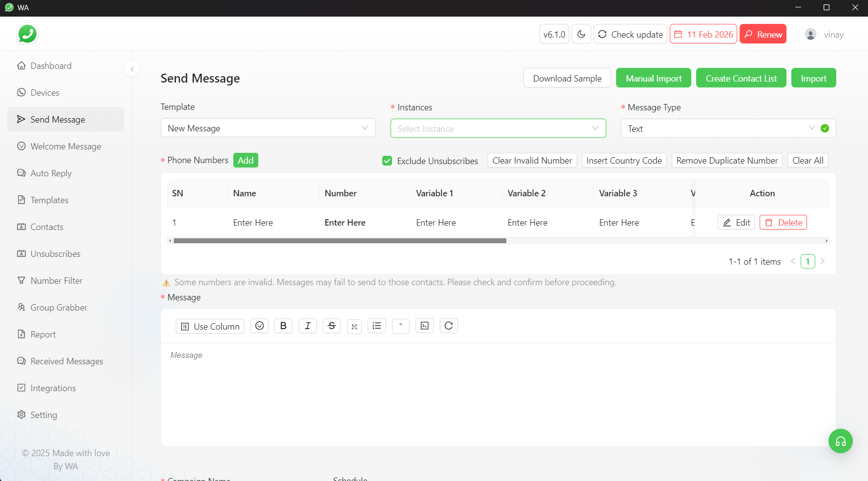
Task: Expand the Select Instance dropdown
Action: 498,128
